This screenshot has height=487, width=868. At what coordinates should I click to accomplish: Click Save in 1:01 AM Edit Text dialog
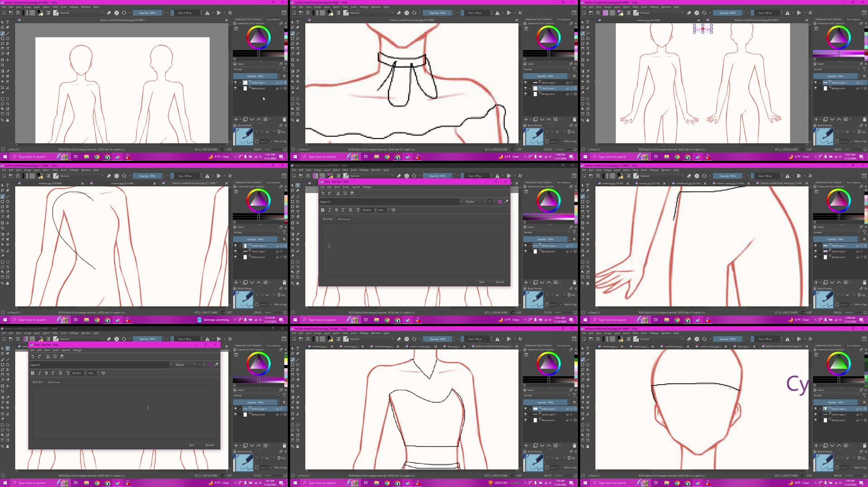click(192, 445)
